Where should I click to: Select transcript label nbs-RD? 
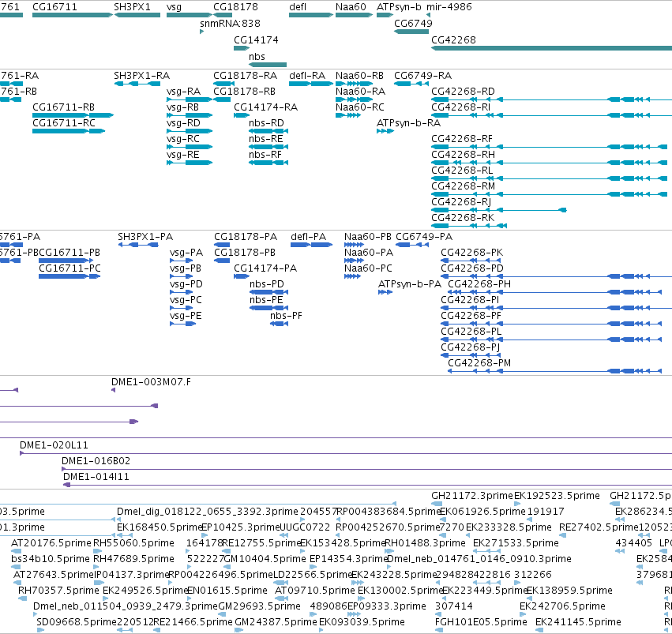(266, 123)
